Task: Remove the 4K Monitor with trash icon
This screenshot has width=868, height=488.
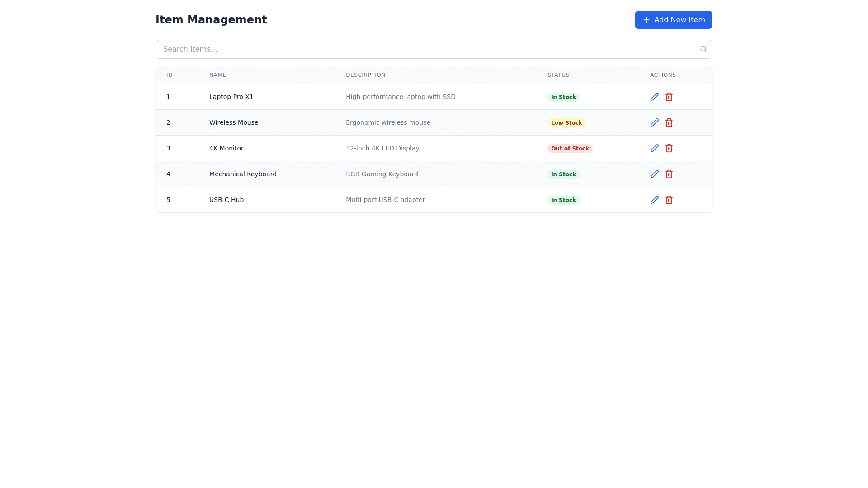Action: (x=669, y=148)
